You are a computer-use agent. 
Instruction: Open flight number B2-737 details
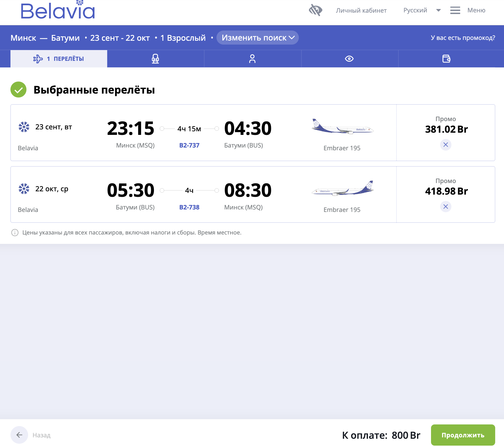click(189, 145)
